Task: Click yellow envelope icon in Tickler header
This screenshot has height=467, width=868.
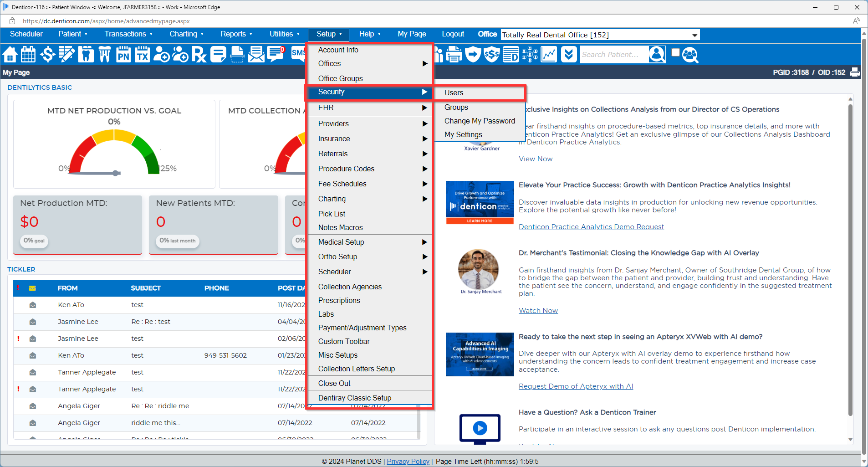Action: (32, 288)
